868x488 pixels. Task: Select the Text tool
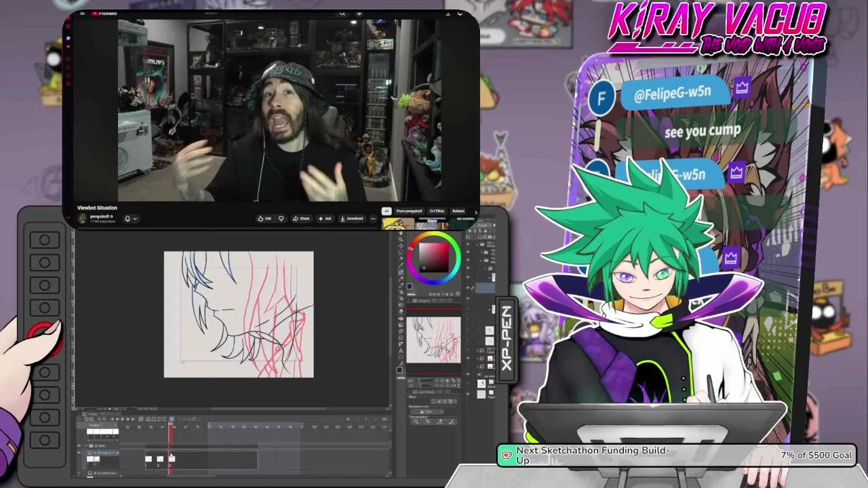401,350
